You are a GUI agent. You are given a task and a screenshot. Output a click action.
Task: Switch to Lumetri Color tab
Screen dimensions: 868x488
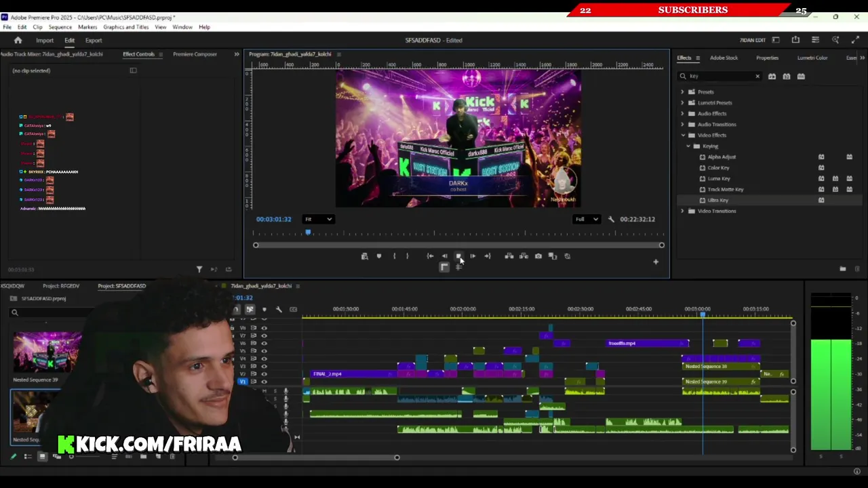(x=812, y=58)
